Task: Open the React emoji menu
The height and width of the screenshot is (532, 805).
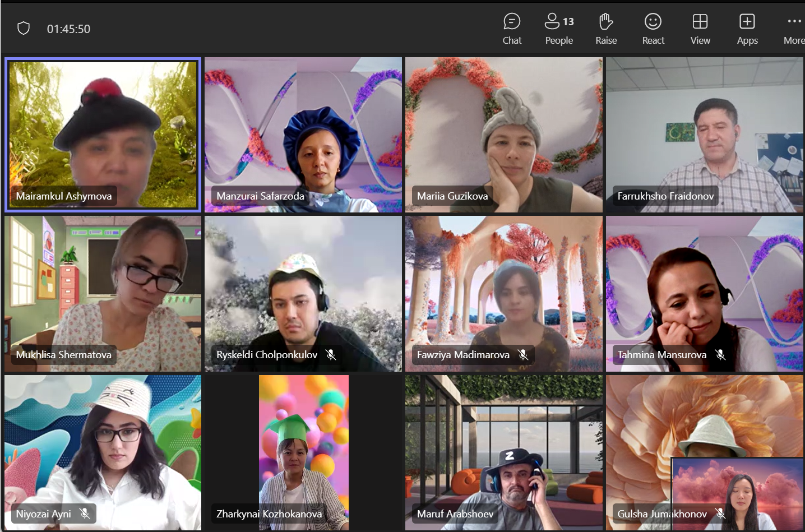Action: tap(653, 29)
